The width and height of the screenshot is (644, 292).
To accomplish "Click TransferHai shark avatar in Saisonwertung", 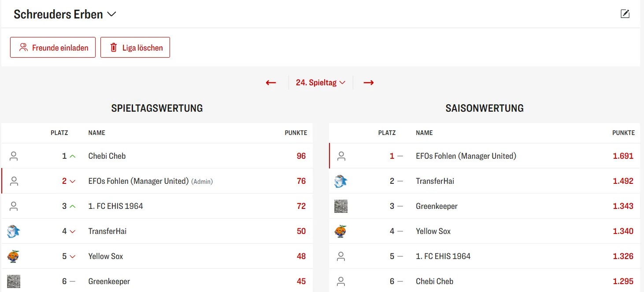I will [x=341, y=181].
